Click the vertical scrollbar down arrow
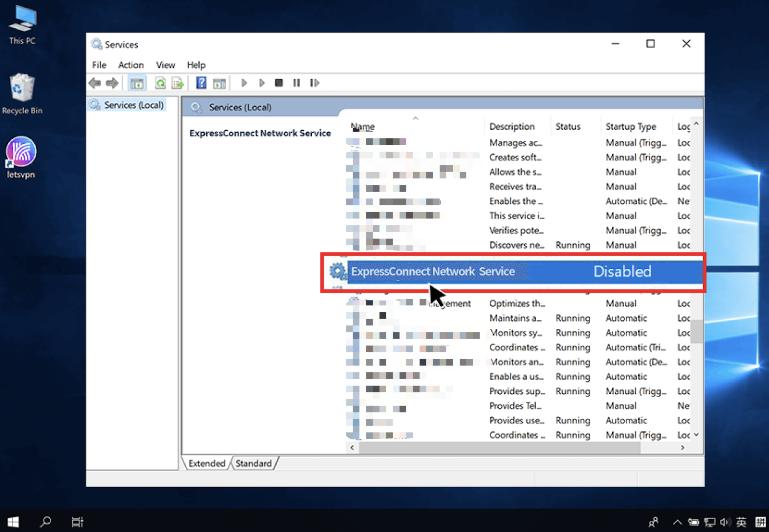 (x=696, y=434)
